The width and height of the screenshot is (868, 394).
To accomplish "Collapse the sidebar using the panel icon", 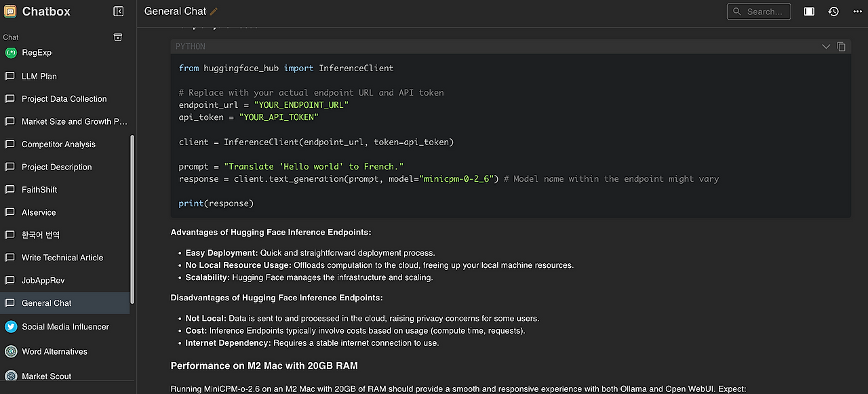I will click(x=119, y=12).
